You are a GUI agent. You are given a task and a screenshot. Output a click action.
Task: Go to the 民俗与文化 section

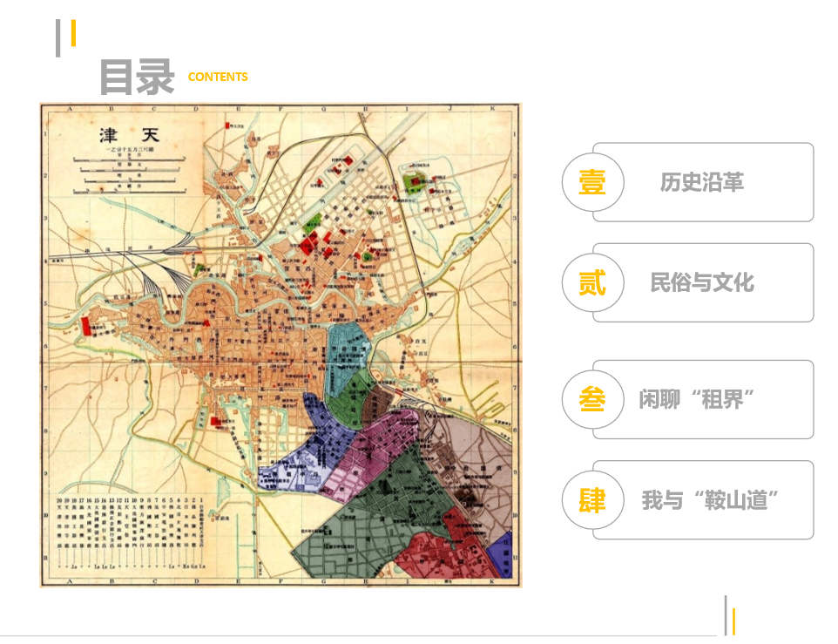click(x=702, y=282)
